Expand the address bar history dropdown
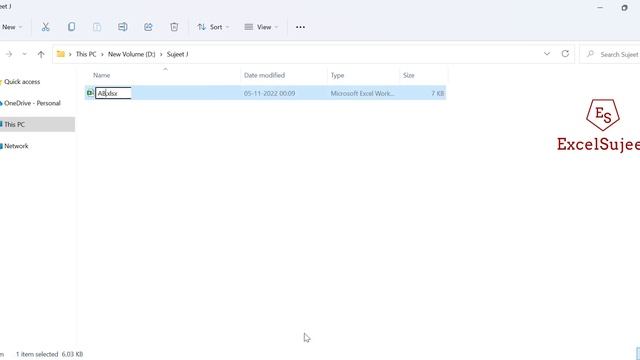The image size is (640, 360). tap(547, 54)
